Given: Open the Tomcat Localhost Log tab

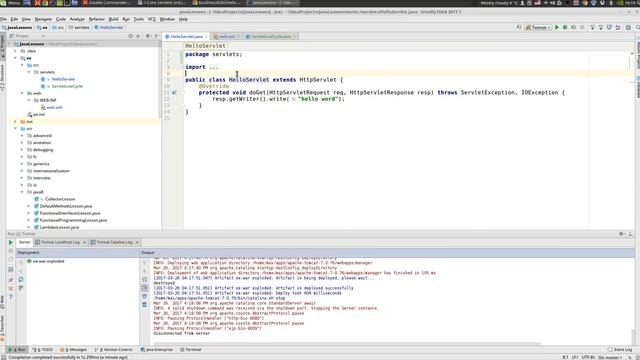Looking at the screenshot, I should (x=60, y=242).
